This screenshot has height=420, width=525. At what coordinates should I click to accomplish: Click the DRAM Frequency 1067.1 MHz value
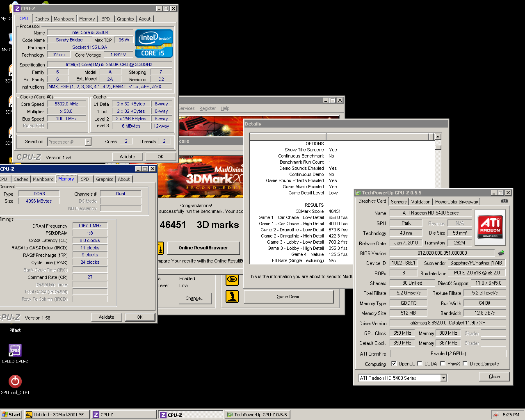[90, 226]
